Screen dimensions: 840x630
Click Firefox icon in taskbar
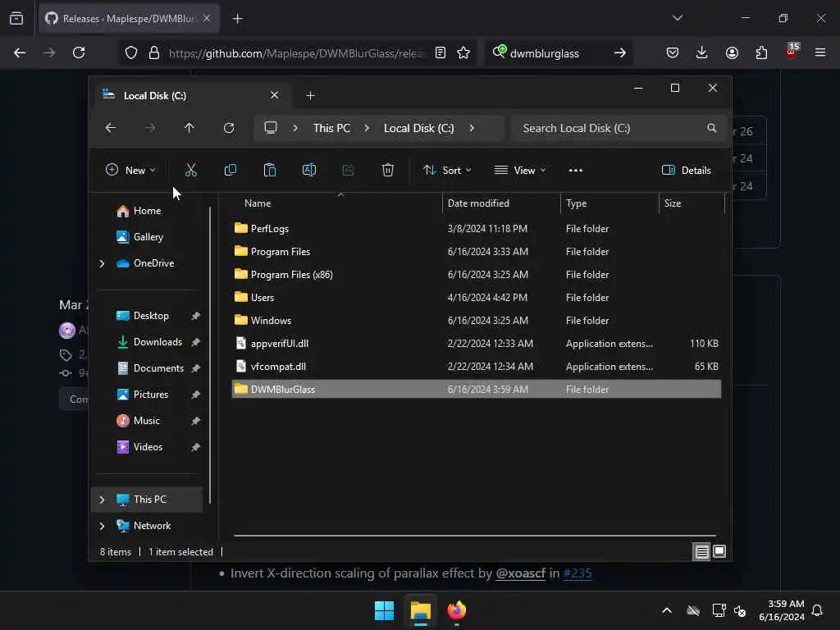tap(456, 610)
